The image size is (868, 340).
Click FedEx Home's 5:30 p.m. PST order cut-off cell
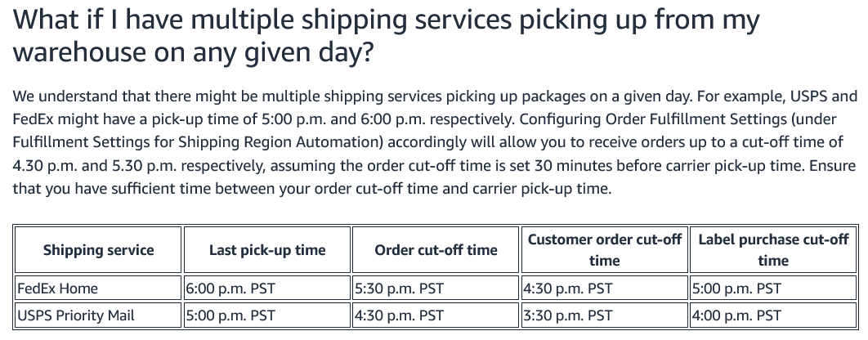point(436,288)
